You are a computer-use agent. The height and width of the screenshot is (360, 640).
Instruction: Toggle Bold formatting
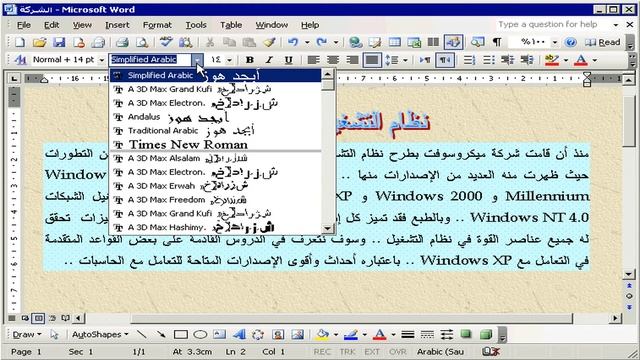click(x=250, y=60)
